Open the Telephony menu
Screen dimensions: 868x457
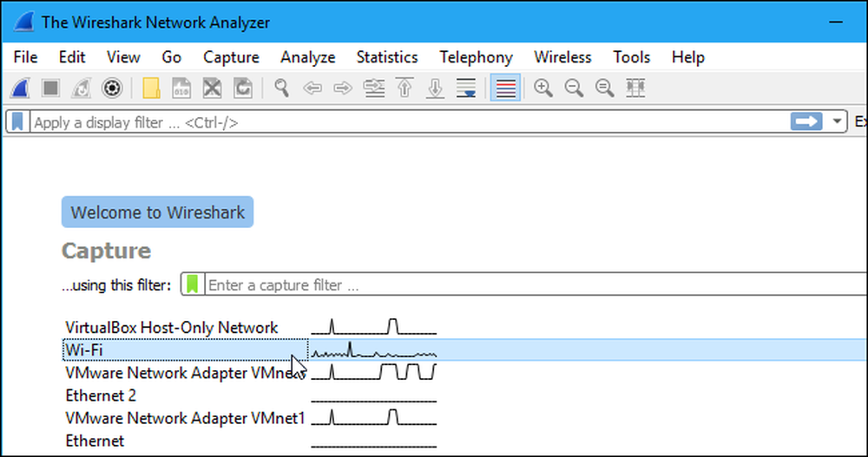tap(476, 57)
